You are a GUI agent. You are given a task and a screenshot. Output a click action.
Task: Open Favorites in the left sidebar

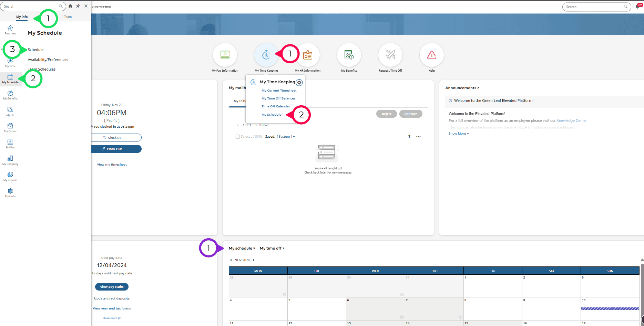click(x=10, y=30)
